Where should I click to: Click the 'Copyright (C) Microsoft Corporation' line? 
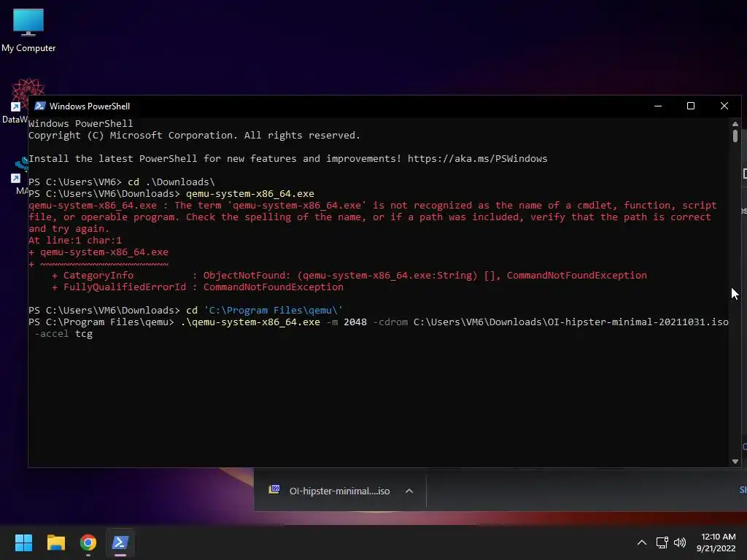[194, 135]
